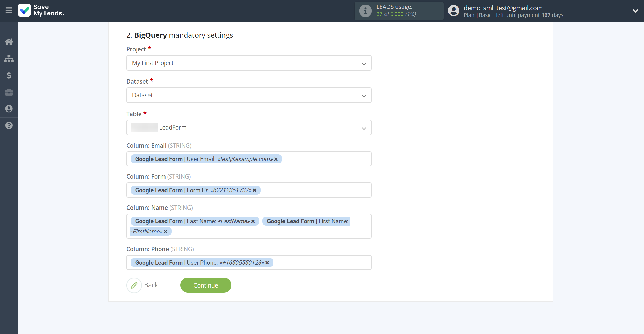Click the Back pencil icon

[x=134, y=285]
